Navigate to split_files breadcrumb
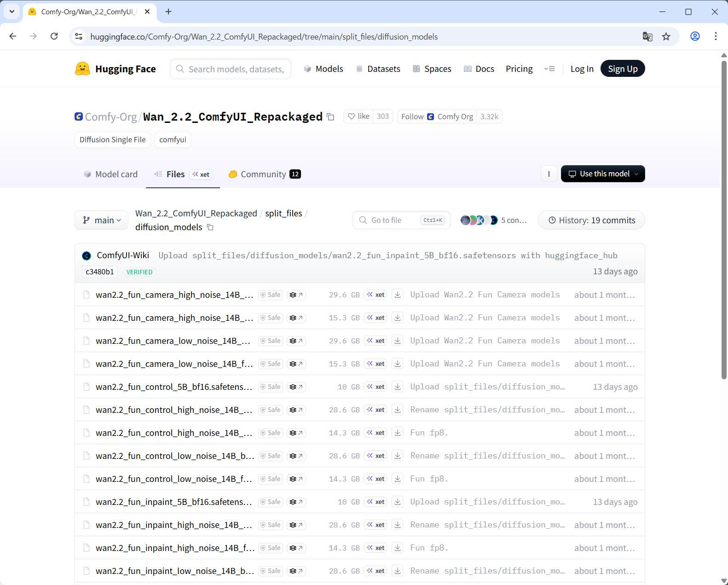This screenshot has width=728, height=585. pyautogui.click(x=283, y=213)
